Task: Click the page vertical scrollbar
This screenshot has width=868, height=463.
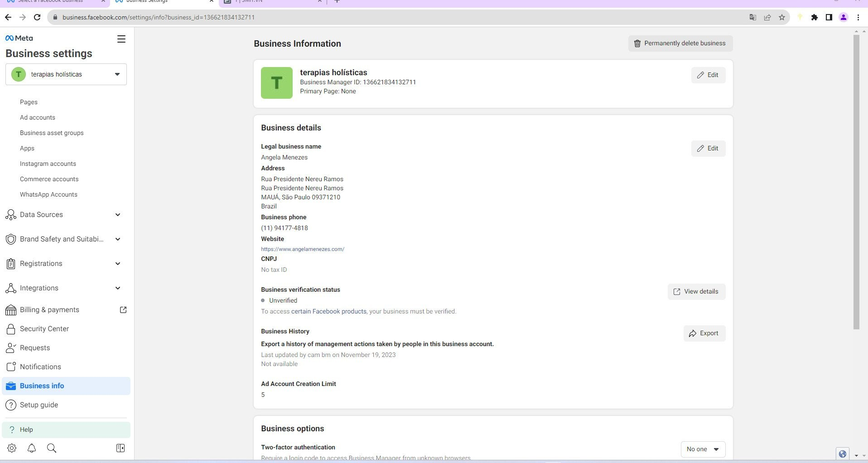Action: 856,181
